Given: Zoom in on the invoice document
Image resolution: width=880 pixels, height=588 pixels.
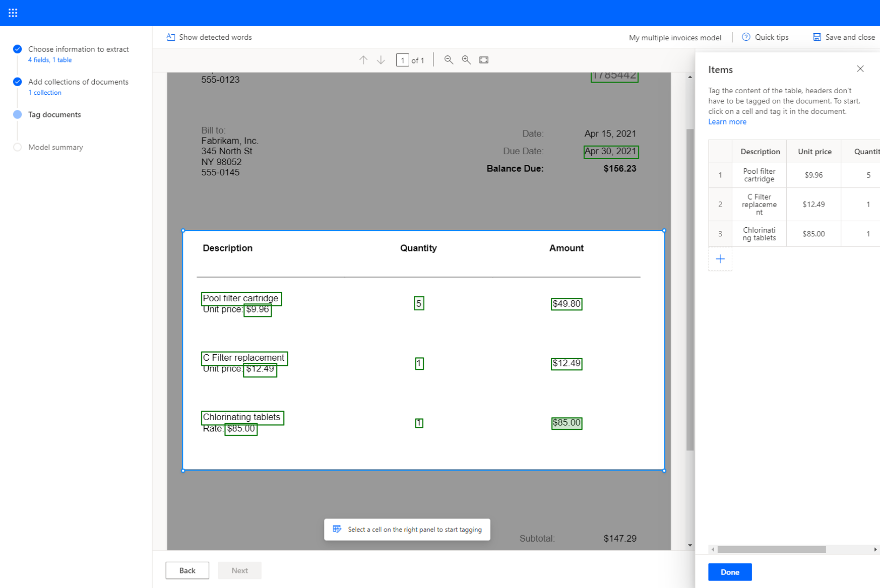Looking at the screenshot, I should 466,59.
